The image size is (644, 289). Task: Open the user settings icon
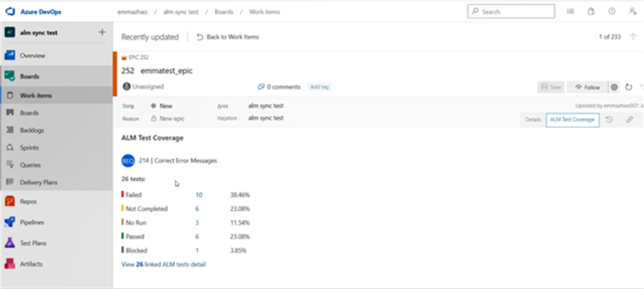click(x=632, y=11)
